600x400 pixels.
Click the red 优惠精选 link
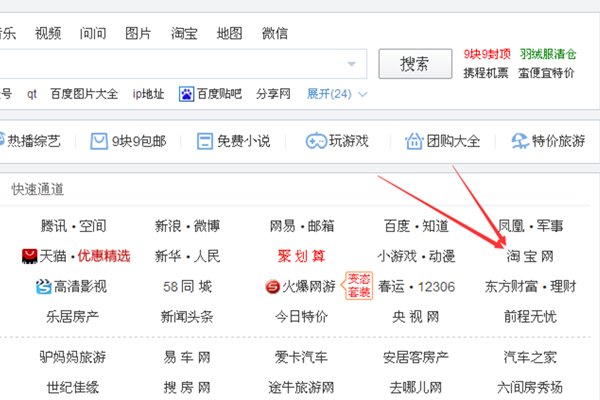coord(104,256)
